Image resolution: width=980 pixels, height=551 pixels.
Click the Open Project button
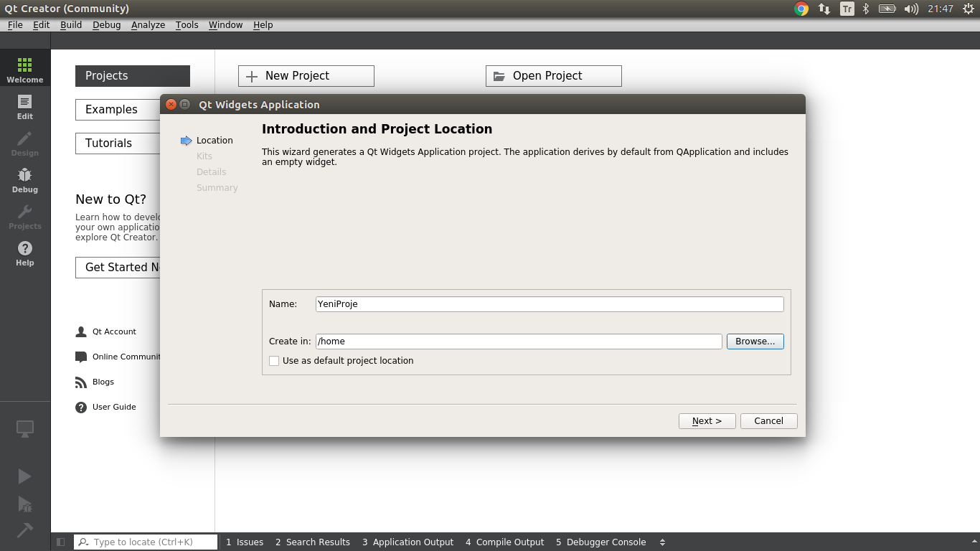click(x=554, y=76)
